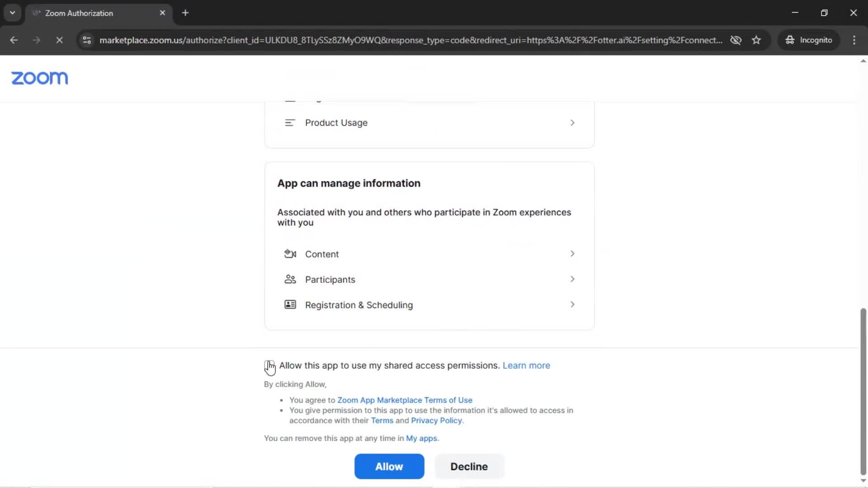Open Zoom App Marketplace Terms of Use
The width and height of the screenshot is (868, 488).
point(405,400)
